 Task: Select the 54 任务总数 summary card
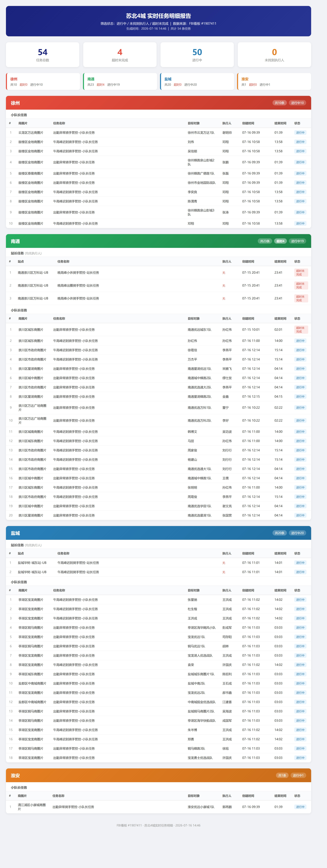(43, 55)
